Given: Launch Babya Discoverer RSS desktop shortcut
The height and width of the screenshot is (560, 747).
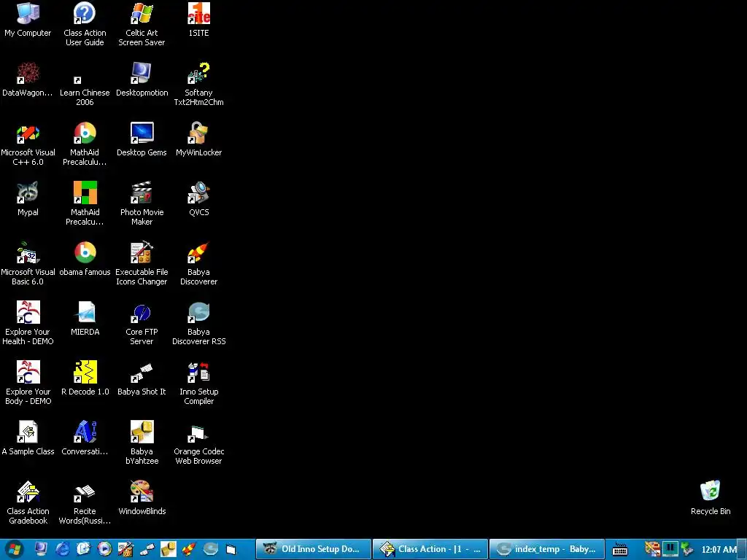Looking at the screenshot, I should pyautogui.click(x=198, y=323).
